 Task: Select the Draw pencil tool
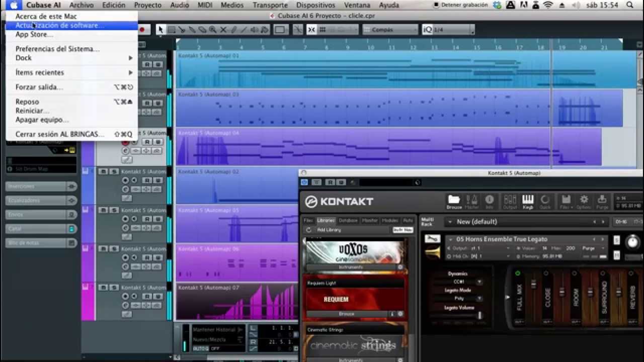click(234, 30)
